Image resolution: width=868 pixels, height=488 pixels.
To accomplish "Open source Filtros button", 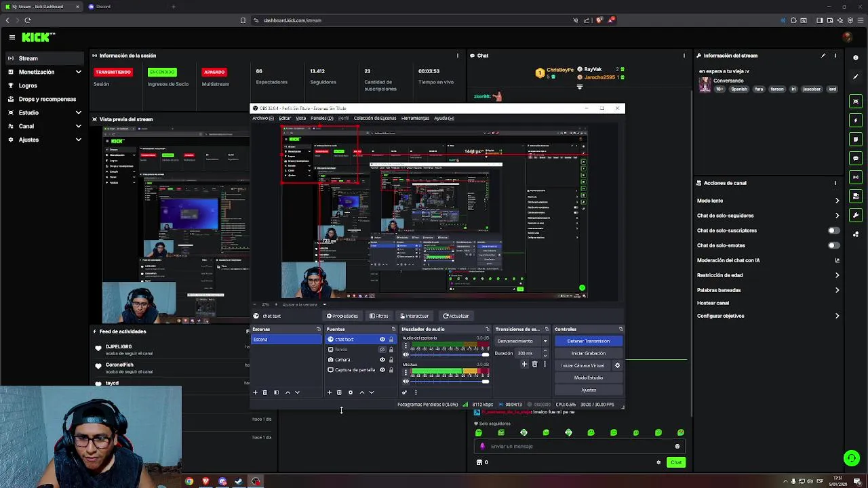I will coord(379,316).
